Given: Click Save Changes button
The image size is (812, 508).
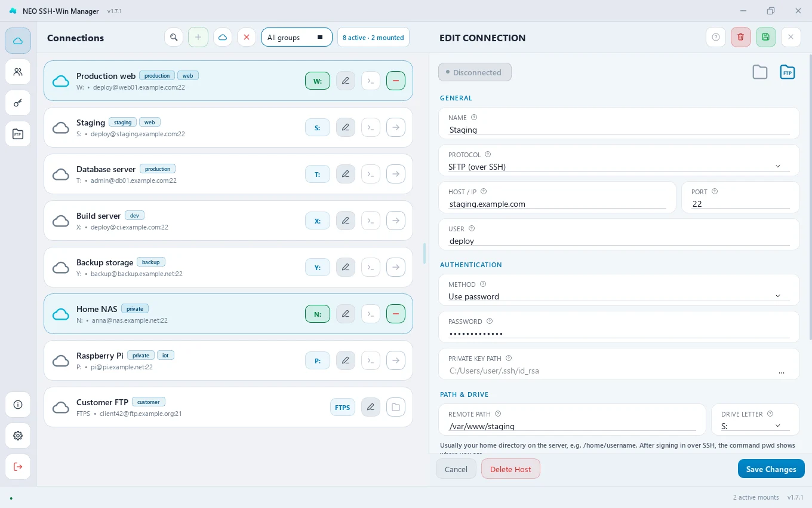Looking at the screenshot, I should [x=771, y=469].
